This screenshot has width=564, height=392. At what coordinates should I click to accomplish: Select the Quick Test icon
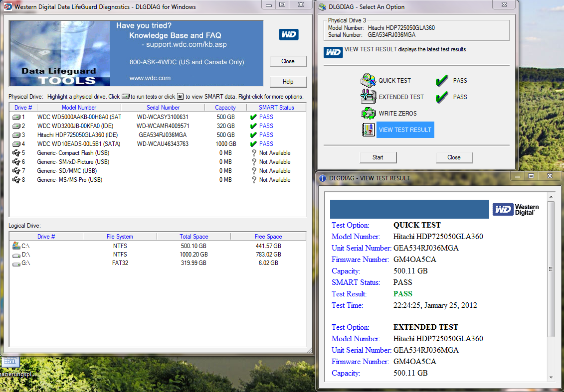click(x=368, y=80)
